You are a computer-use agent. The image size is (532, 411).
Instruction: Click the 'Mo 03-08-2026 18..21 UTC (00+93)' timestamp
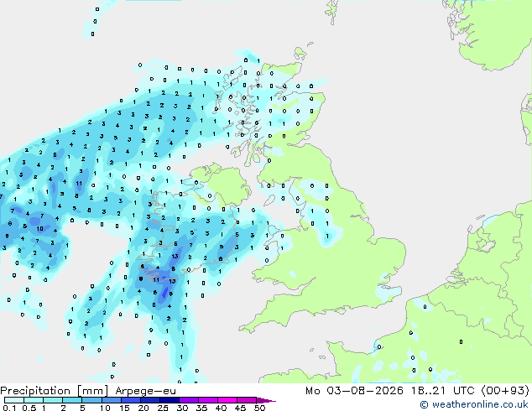pos(417,391)
